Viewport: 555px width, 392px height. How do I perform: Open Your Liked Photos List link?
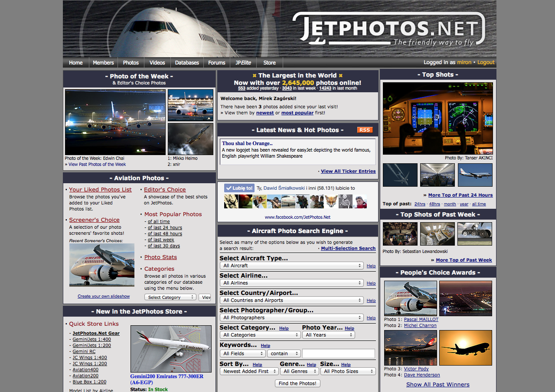pos(100,189)
